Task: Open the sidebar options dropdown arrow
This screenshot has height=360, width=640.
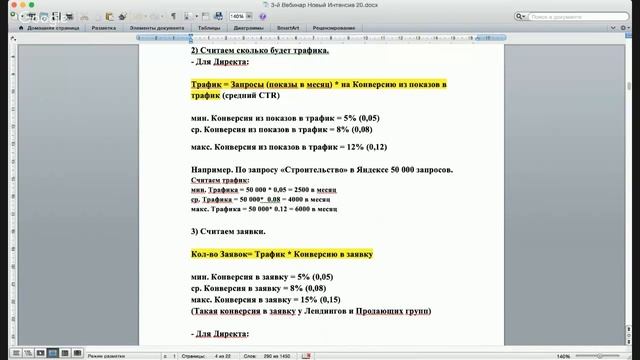Action: [x=196, y=16]
